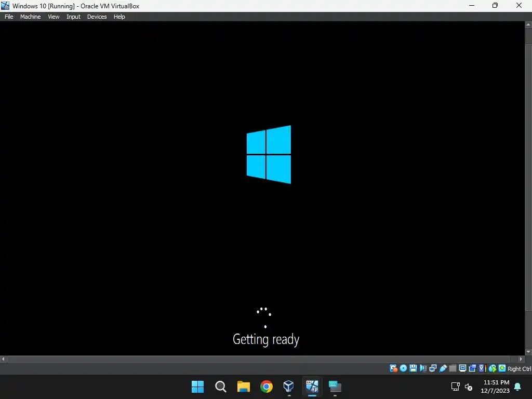The image size is (532, 399).
Task: Click the horizontal scrollbar thumb
Action: point(259,359)
